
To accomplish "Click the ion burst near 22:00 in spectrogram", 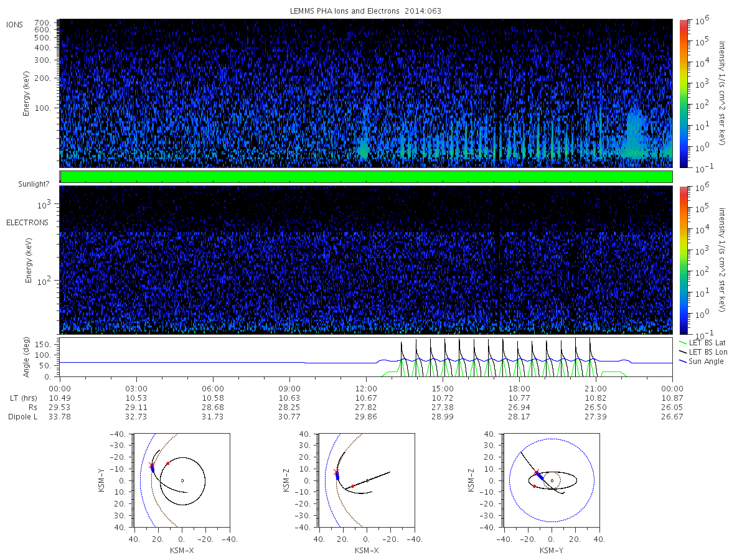I will 634,134.
